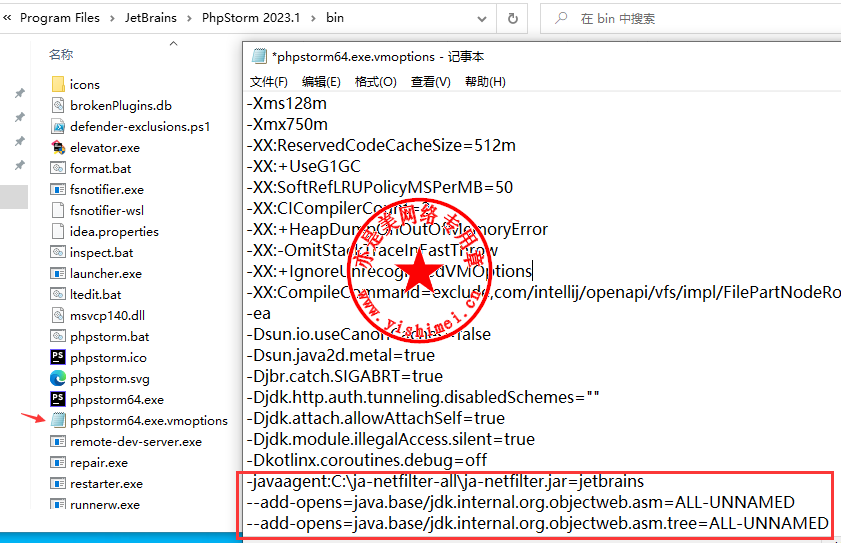
Task: Click the repair.exe icon
Action: [x=58, y=462]
